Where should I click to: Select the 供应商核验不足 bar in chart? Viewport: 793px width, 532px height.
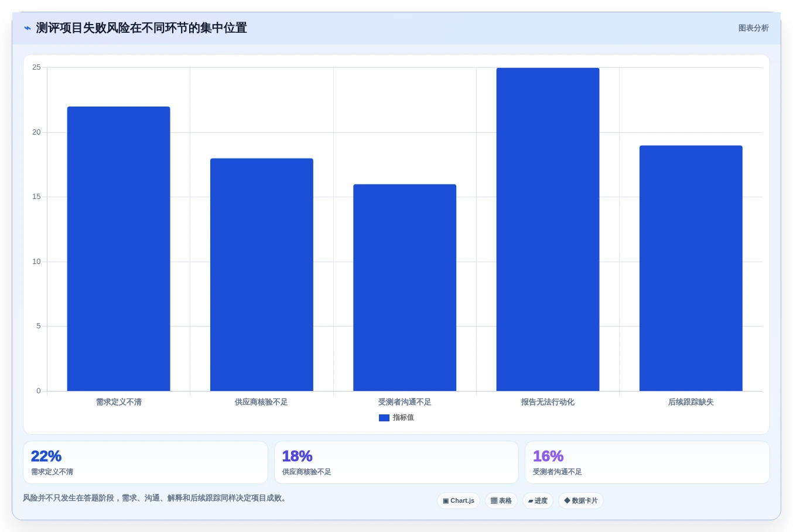point(262,274)
